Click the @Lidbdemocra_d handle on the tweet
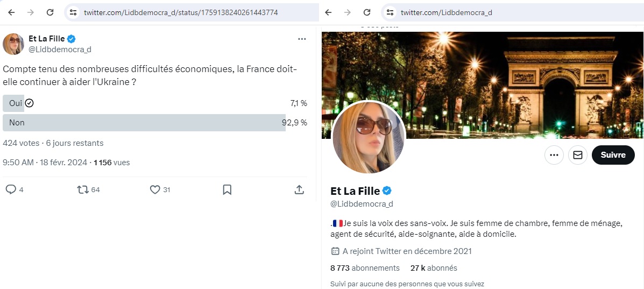The image size is (644, 289). click(x=60, y=50)
